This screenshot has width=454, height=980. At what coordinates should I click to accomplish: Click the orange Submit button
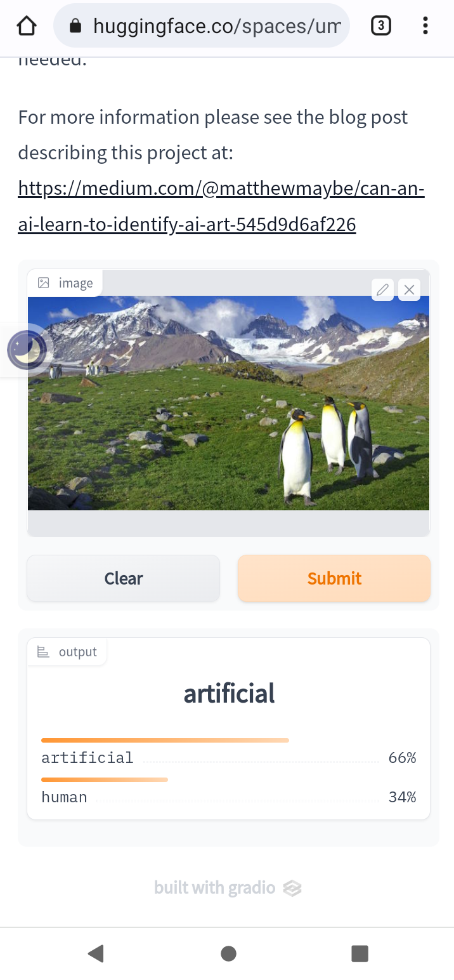tap(334, 578)
